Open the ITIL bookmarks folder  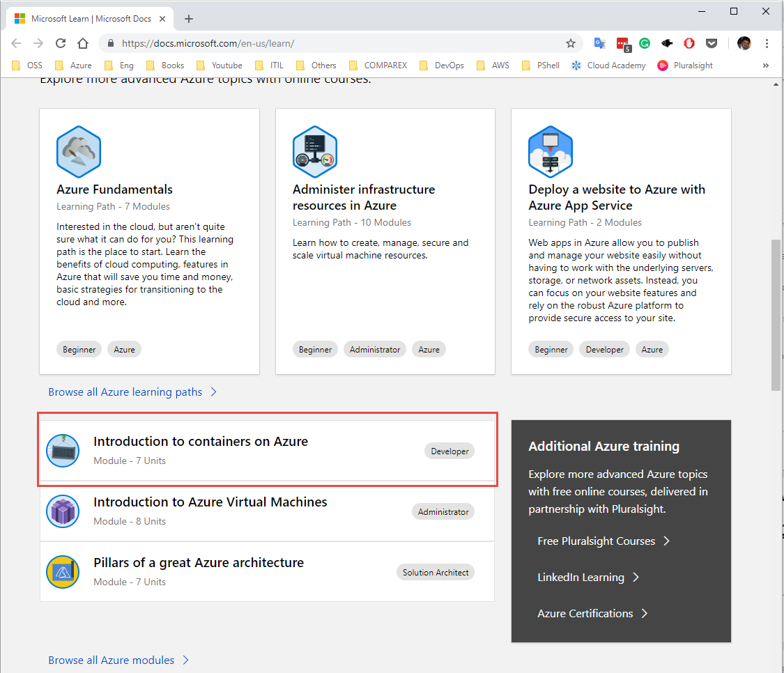pos(269,65)
